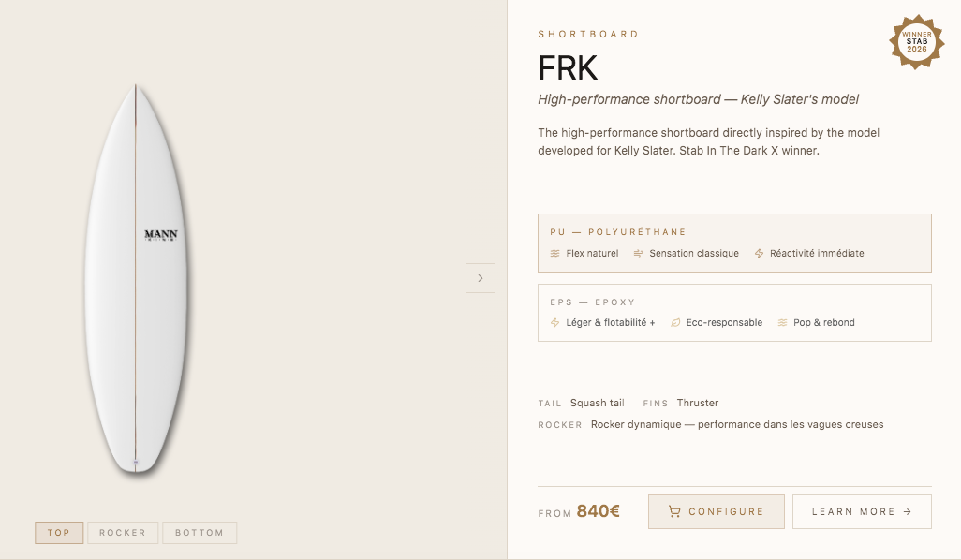Select the PU — Polyuréthane construction option
Viewport: 961px width, 560px height.
734,243
